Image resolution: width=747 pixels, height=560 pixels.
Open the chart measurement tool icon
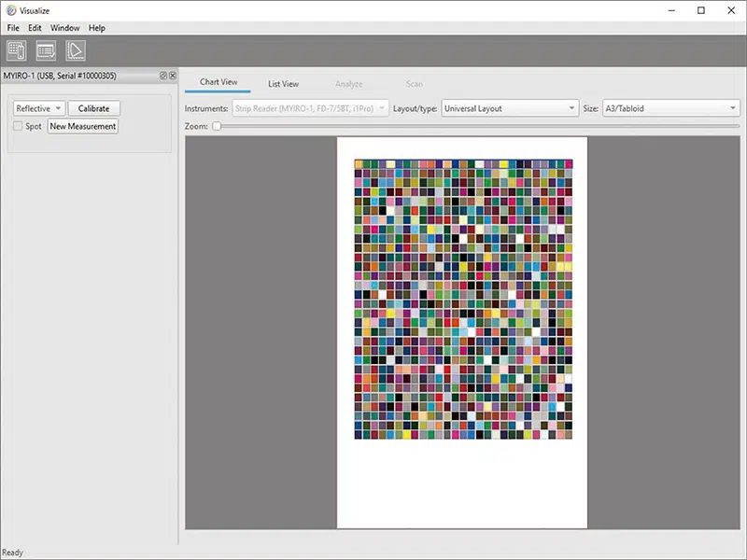pyautogui.click(x=17, y=50)
